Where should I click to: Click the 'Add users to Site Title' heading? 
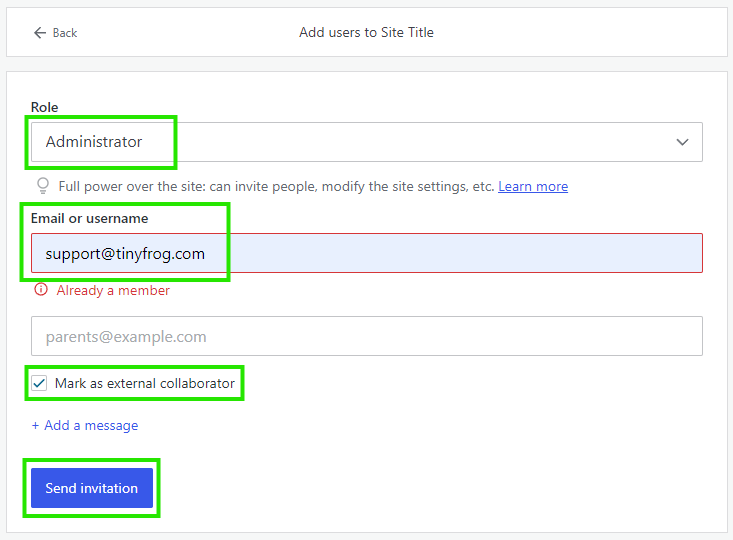coord(366,32)
